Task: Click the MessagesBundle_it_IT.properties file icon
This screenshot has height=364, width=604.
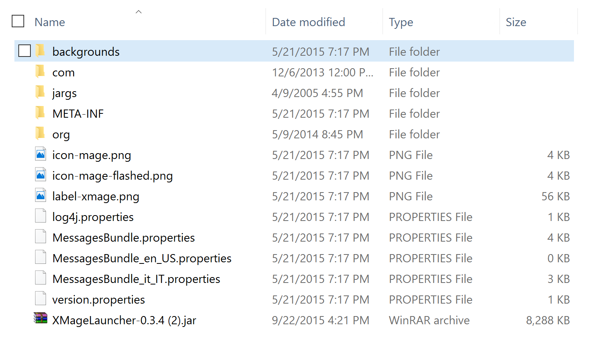Action: (41, 278)
